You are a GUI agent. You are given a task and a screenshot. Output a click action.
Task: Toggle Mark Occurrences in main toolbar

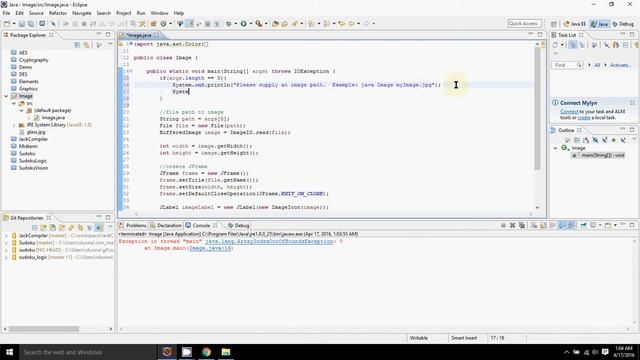pos(189,24)
